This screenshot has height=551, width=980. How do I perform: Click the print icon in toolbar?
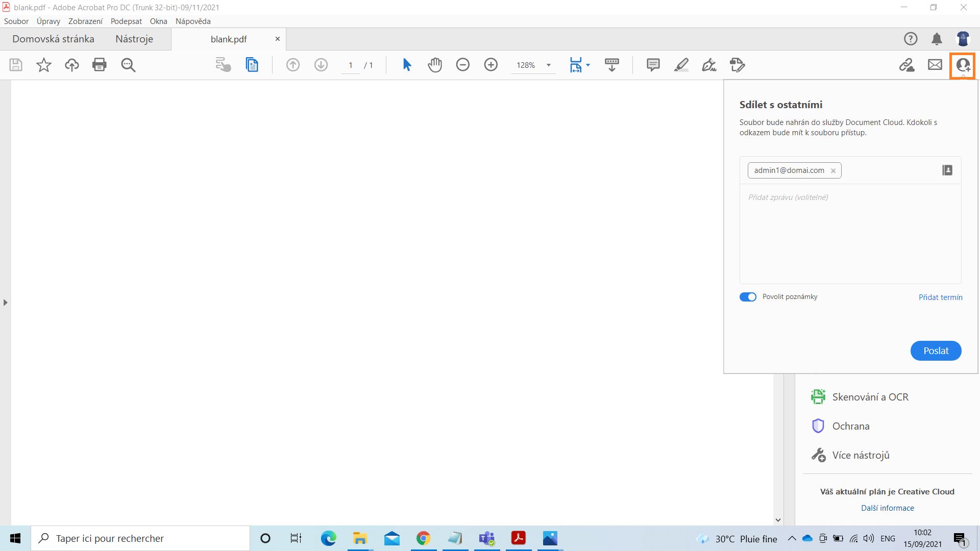pyautogui.click(x=100, y=65)
